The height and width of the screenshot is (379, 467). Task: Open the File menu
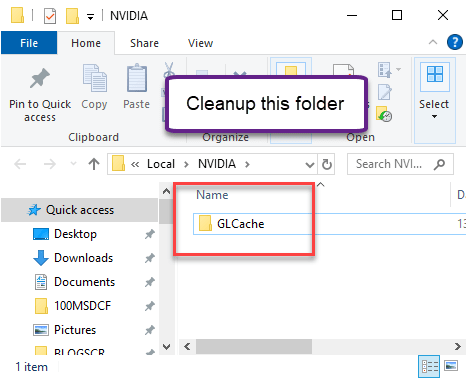pos(29,43)
